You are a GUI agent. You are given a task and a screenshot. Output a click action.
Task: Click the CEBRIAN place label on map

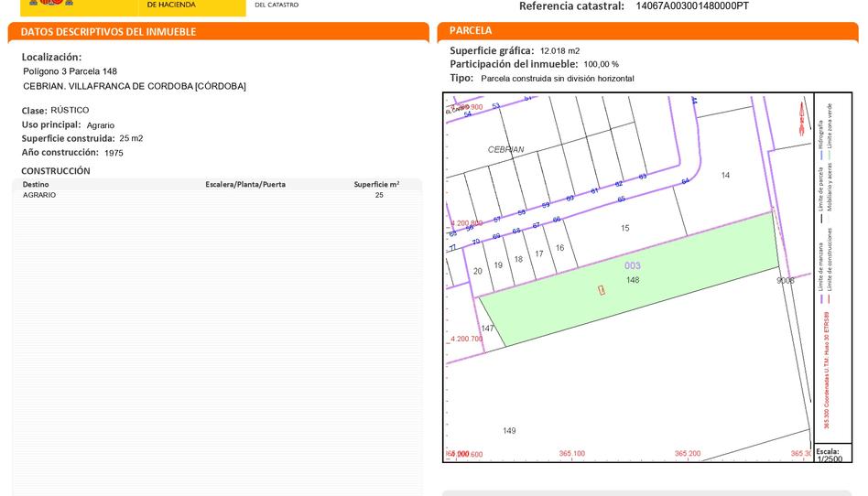click(505, 149)
